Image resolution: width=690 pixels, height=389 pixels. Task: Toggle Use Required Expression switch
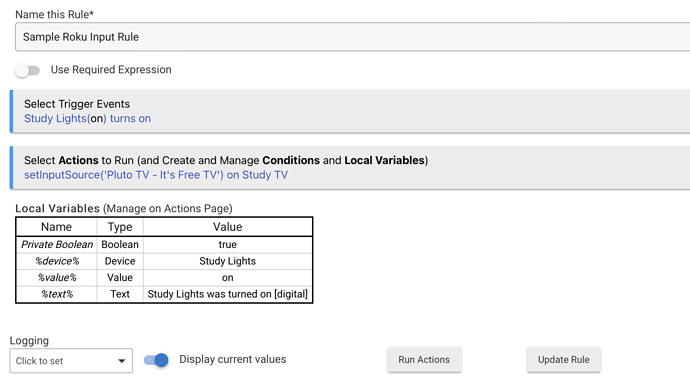pyautogui.click(x=27, y=70)
